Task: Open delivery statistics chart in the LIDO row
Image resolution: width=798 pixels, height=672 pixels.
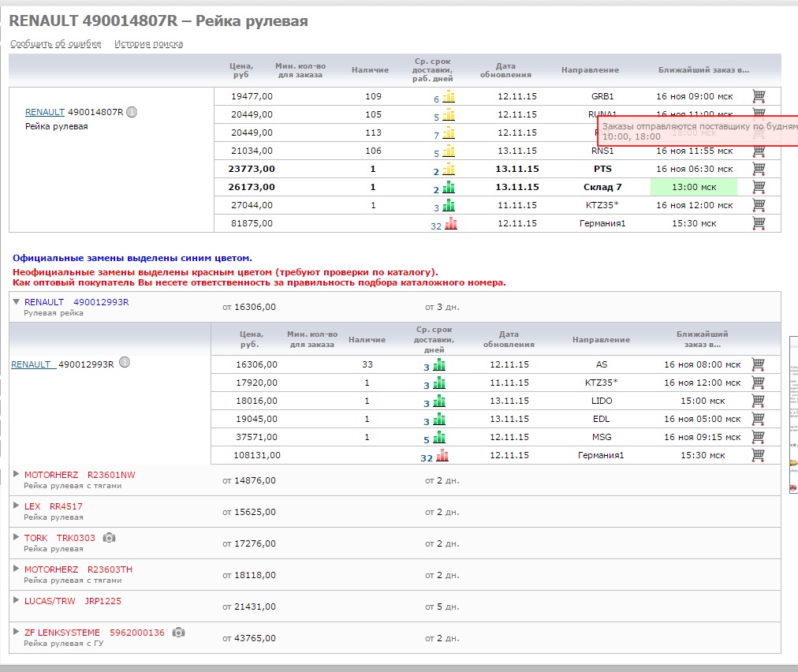Action: click(439, 401)
